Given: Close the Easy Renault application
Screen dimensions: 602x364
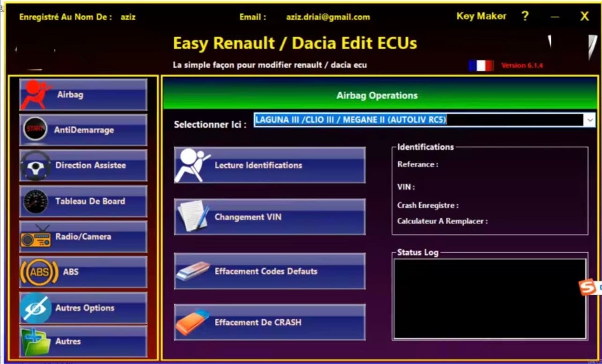Looking at the screenshot, I should (585, 17).
